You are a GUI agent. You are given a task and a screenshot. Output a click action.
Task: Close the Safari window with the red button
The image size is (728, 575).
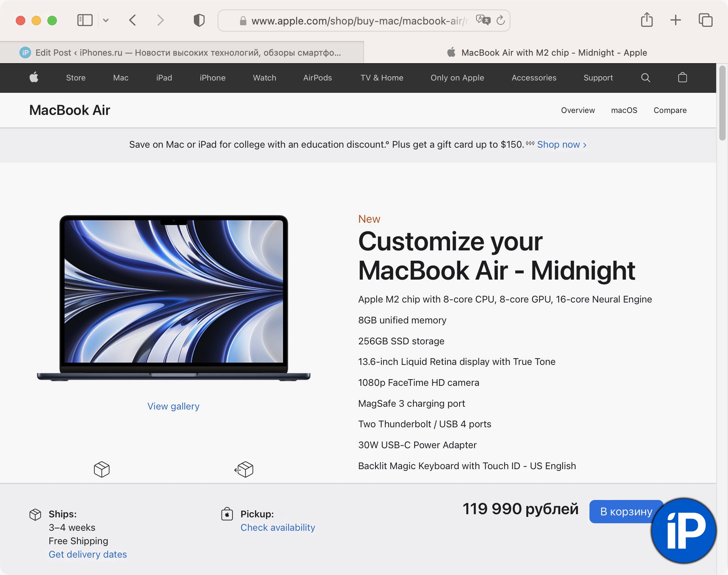(21, 21)
